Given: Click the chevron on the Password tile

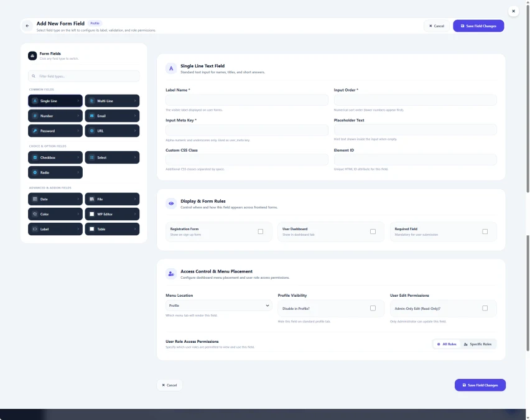Looking at the screenshot, I should [78, 131].
